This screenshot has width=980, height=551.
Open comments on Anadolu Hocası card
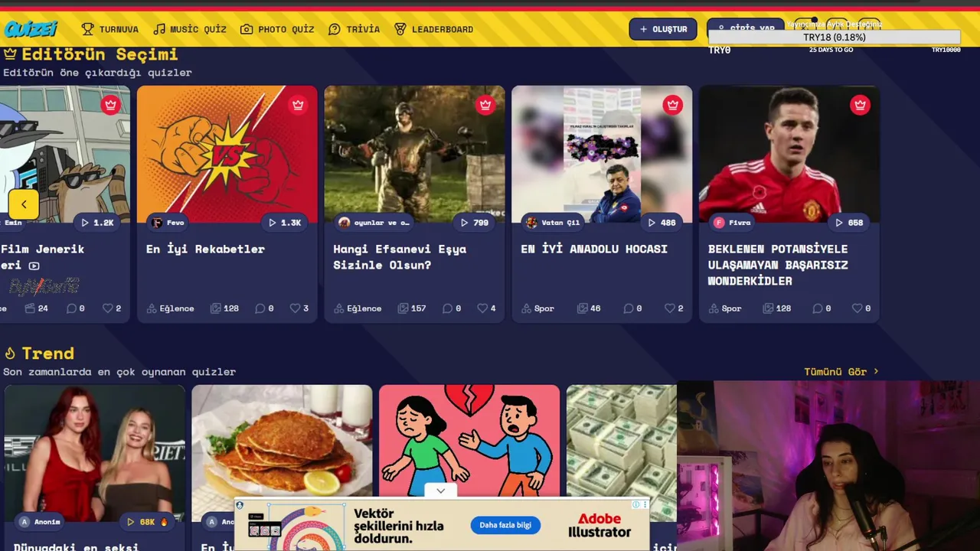click(x=632, y=308)
